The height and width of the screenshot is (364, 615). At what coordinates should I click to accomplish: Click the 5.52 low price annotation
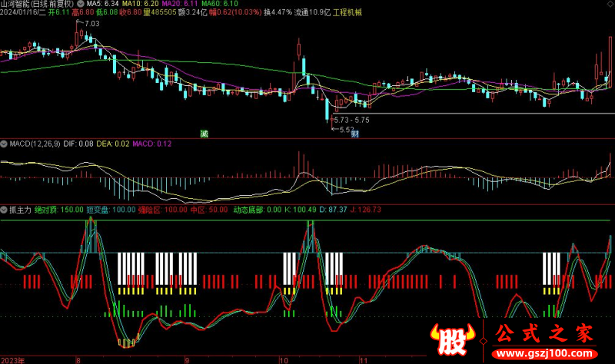coord(347,129)
